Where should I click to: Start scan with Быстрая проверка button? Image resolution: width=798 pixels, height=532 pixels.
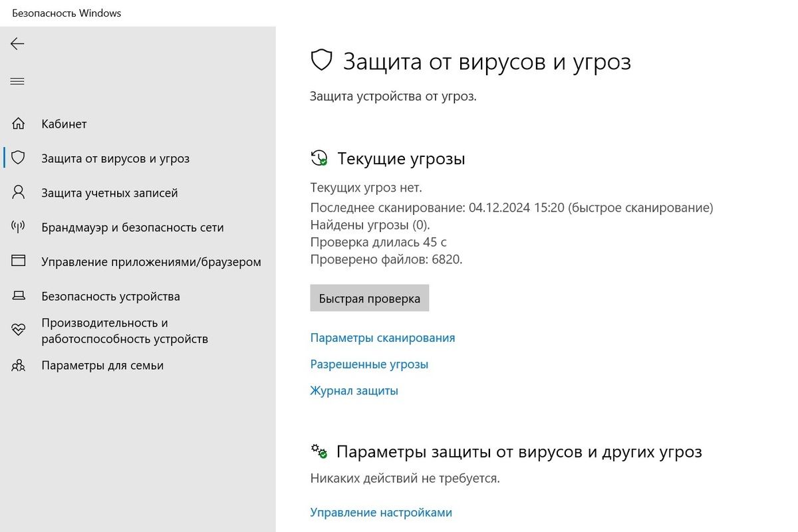point(369,299)
